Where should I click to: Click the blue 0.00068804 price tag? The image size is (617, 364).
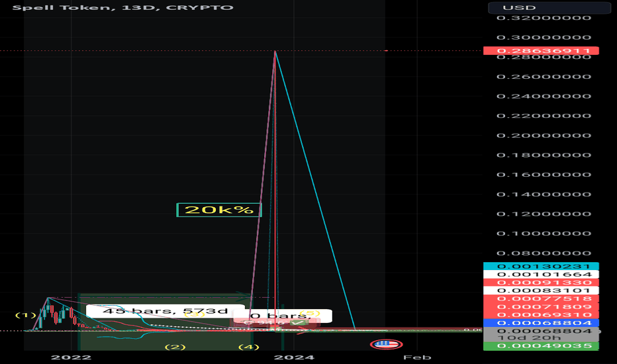pos(541,323)
